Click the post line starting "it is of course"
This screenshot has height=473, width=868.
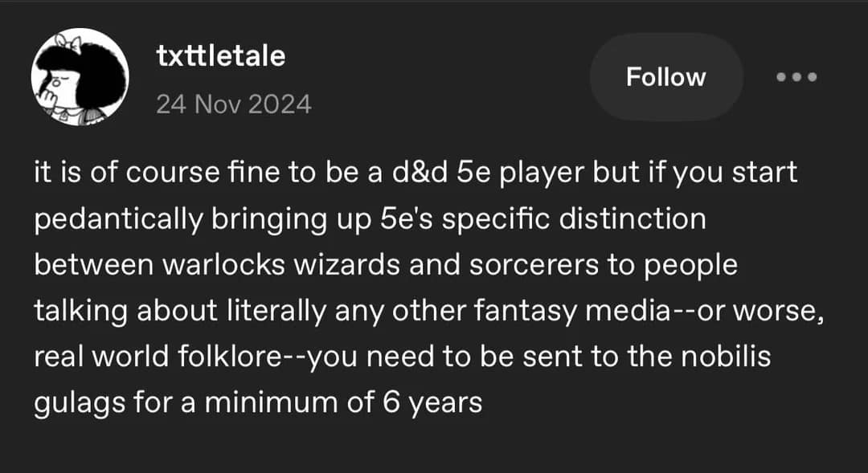416,173
